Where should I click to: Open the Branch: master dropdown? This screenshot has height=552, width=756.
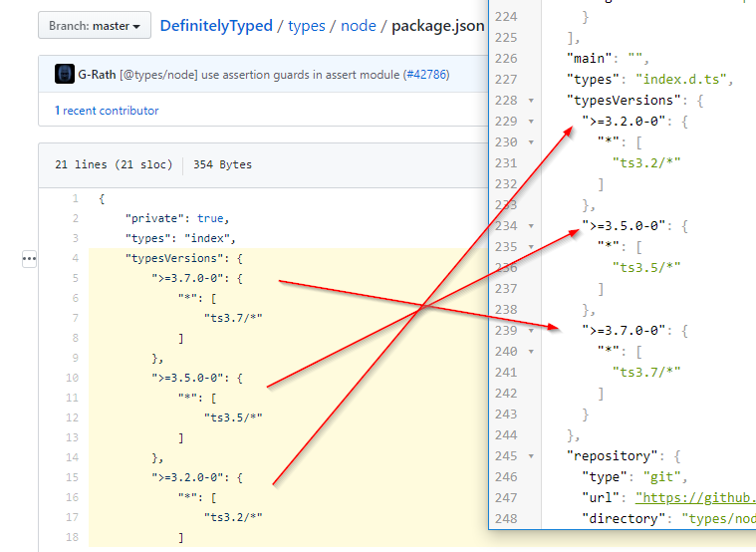pyautogui.click(x=95, y=26)
